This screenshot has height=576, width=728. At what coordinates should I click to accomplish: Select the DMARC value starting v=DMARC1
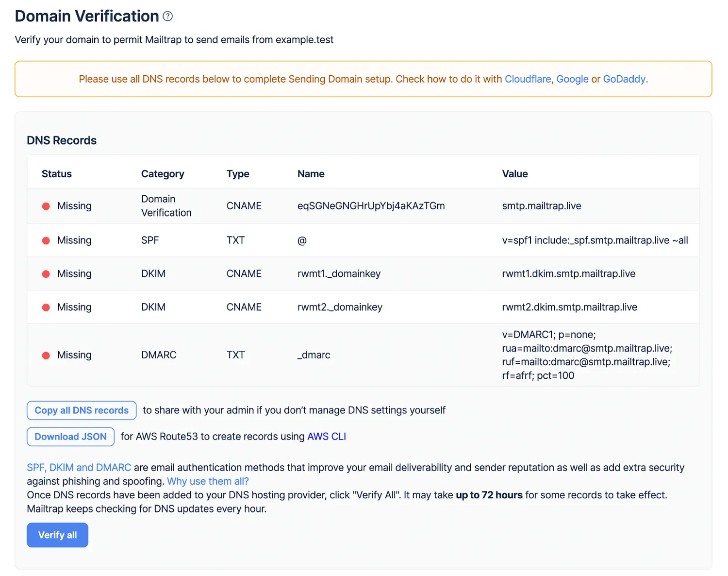click(x=587, y=355)
